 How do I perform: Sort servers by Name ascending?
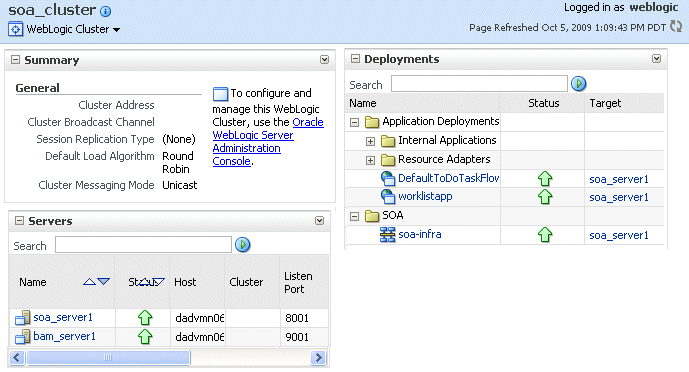tap(89, 282)
